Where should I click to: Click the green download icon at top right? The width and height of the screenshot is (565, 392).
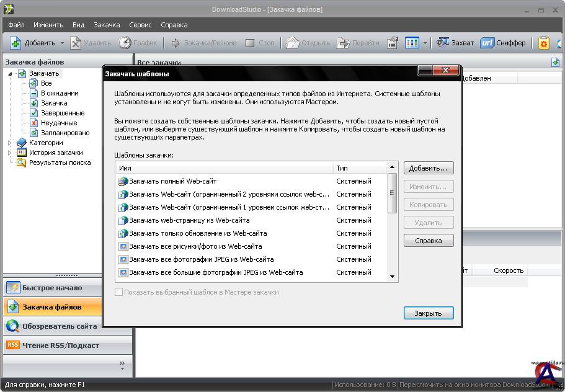pos(555,62)
